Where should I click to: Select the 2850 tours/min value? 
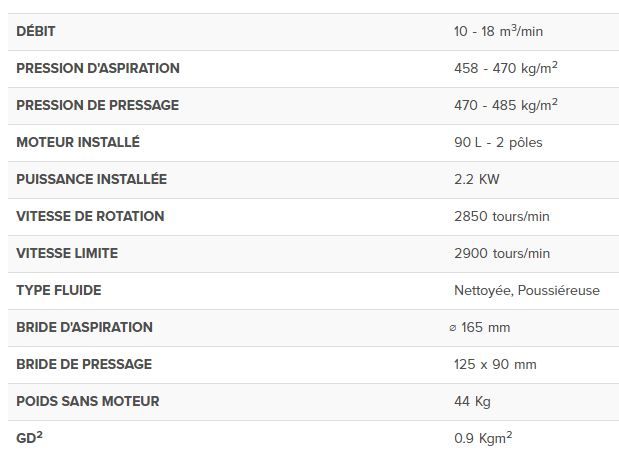(x=501, y=216)
